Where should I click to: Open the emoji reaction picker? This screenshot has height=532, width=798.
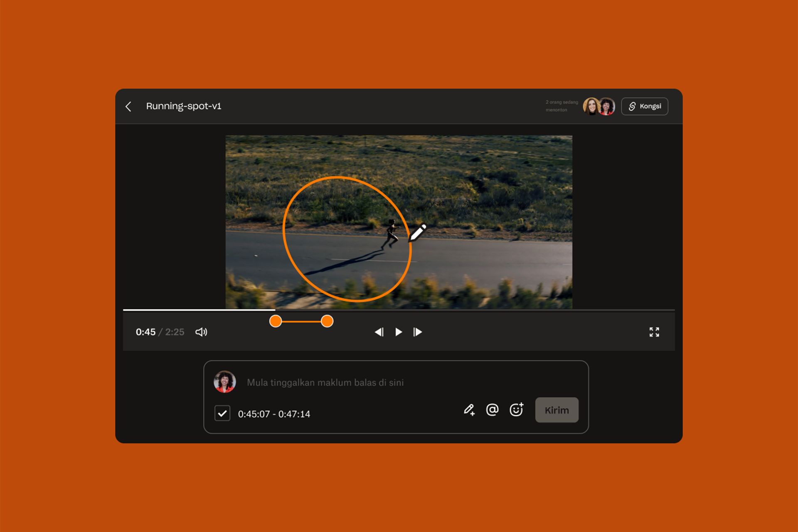coord(516,410)
